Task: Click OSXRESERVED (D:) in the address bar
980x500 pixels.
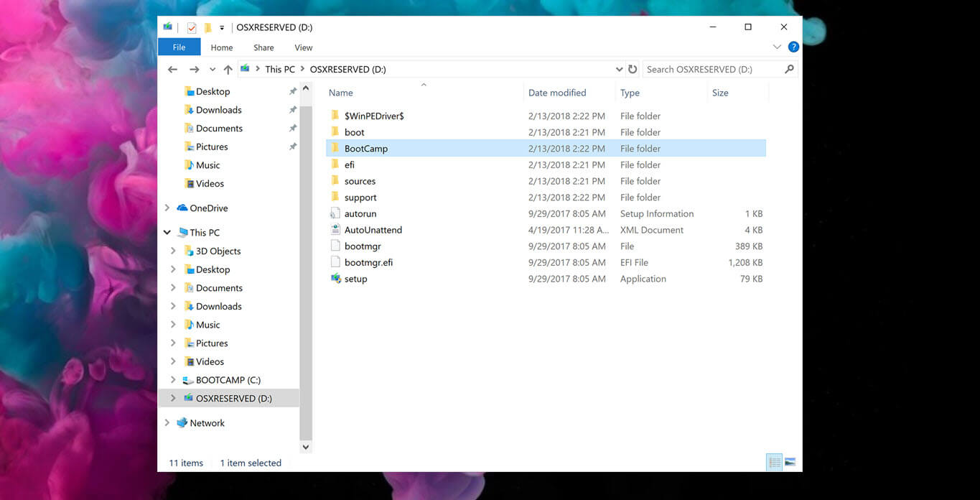Action: (347, 70)
